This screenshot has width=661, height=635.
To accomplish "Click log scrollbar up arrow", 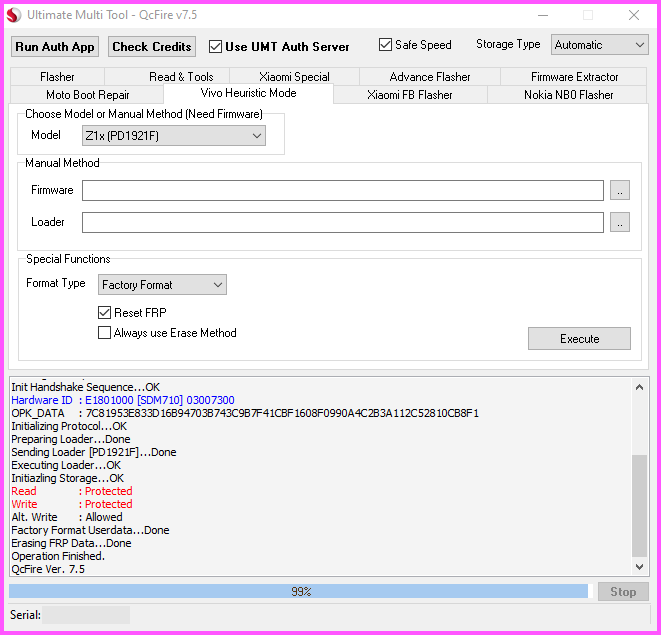I will (x=640, y=387).
